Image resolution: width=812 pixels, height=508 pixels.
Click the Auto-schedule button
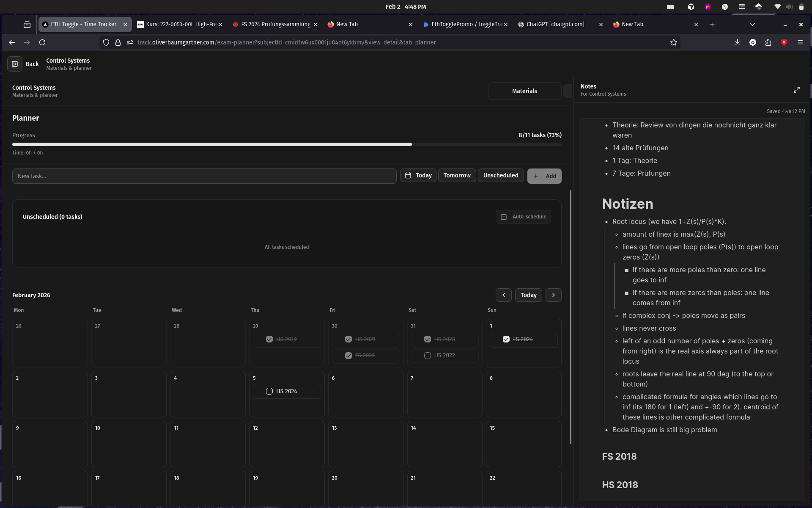coord(523,217)
